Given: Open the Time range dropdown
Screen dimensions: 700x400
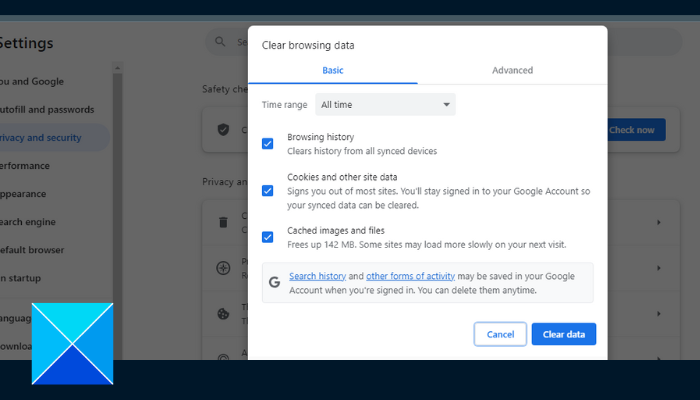Looking at the screenshot, I should [385, 104].
